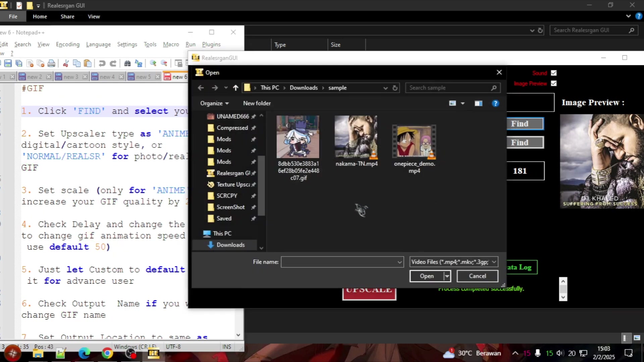Unpin the SCRCPY folder in the sidebar
This screenshot has height=362, width=644.
click(x=254, y=196)
